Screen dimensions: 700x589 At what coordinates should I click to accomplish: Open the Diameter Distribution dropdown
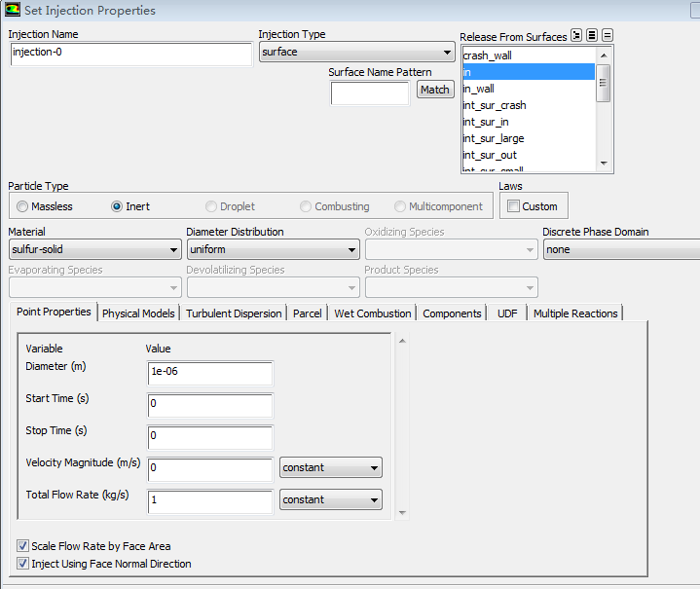tap(273, 249)
